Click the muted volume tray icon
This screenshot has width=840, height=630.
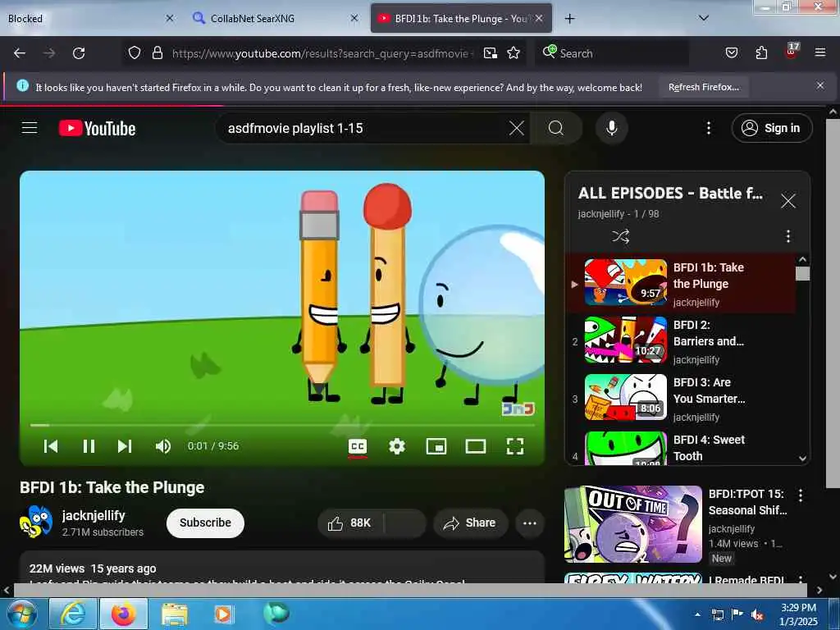[757, 614]
